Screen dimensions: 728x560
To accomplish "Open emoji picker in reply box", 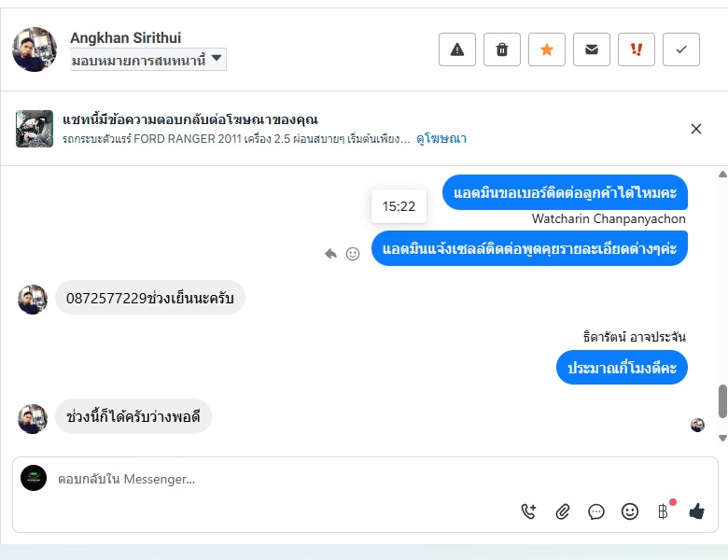I will coord(630,511).
